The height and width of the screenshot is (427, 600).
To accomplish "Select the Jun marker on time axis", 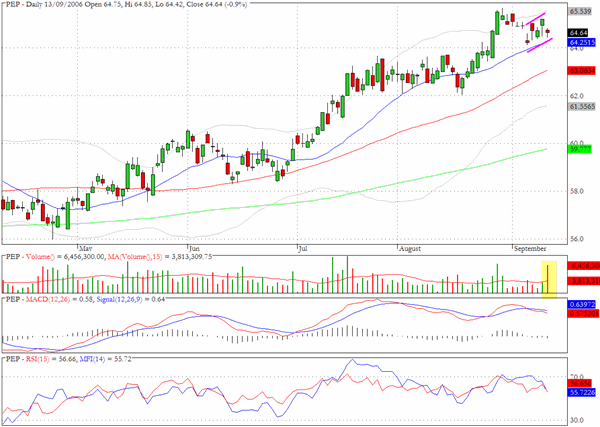I will [194, 248].
